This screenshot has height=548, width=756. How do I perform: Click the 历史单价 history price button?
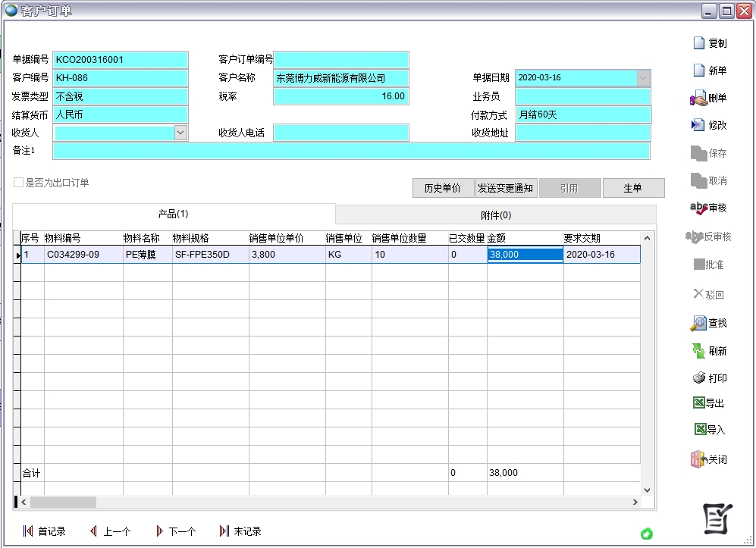click(443, 188)
